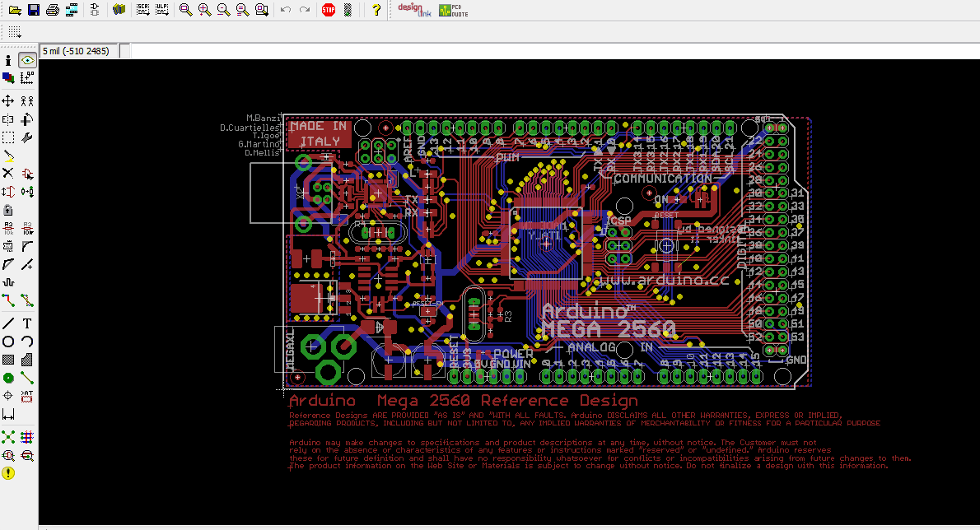Image resolution: width=980 pixels, height=530 pixels.
Task: Select the Optimize tool
Action: click(x=27, y=264)
